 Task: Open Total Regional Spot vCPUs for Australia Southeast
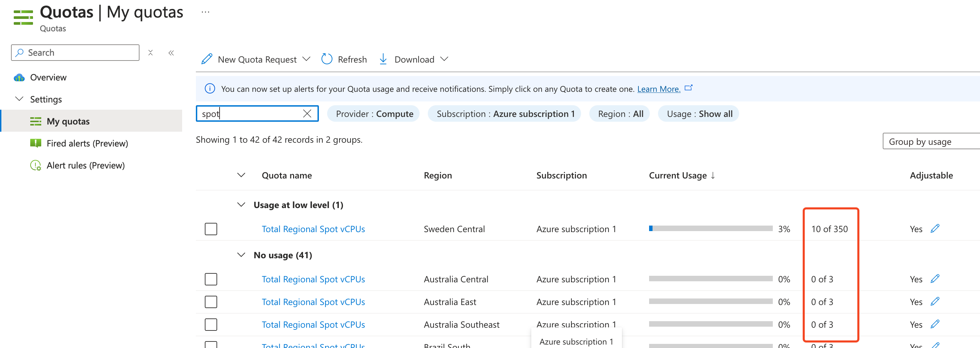313,325
